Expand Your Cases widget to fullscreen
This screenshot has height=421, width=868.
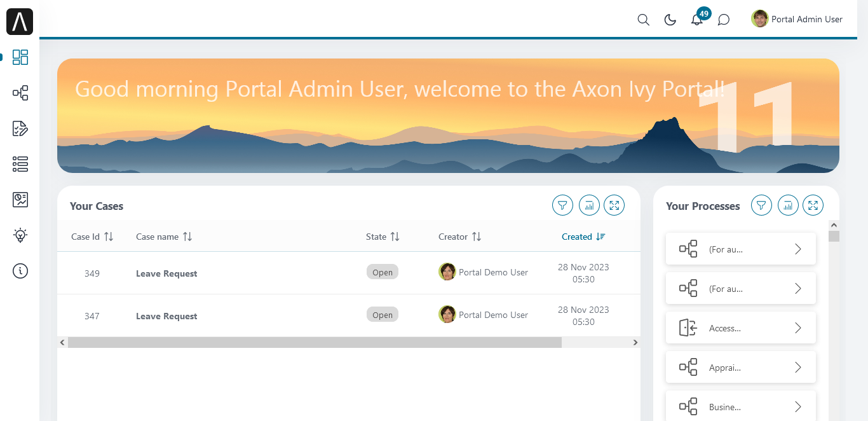tap(614, 205)
